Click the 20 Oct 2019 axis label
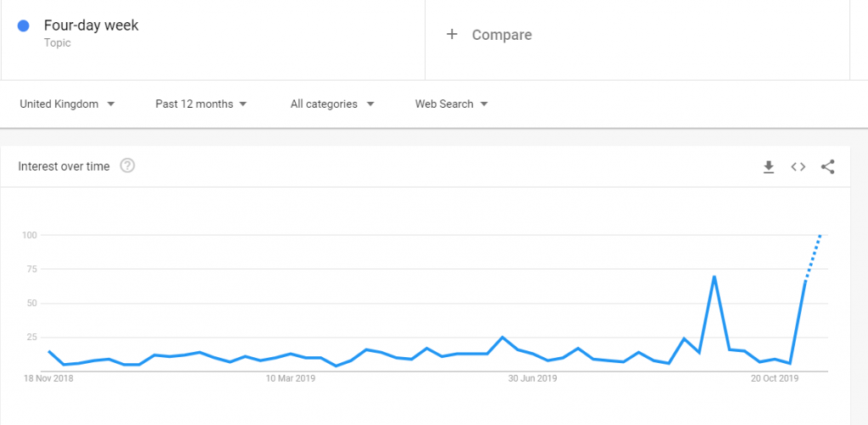The width and height of the screenshot is (868, 425). tap(775, 379)
